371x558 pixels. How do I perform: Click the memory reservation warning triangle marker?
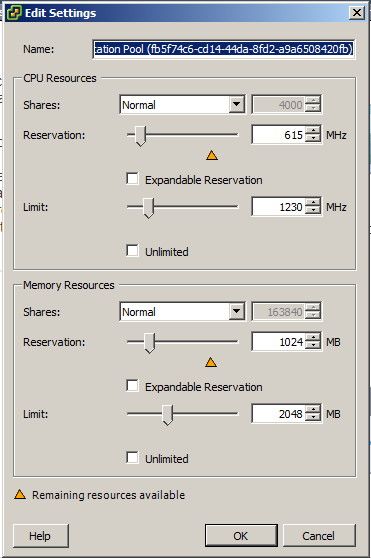(x=211, y=362)
